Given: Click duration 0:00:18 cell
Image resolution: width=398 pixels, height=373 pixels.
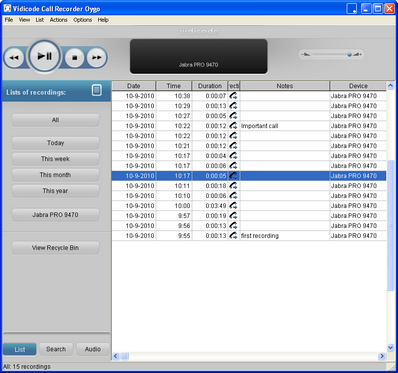Looking at the screenshot, I should [x=210, y=186].
